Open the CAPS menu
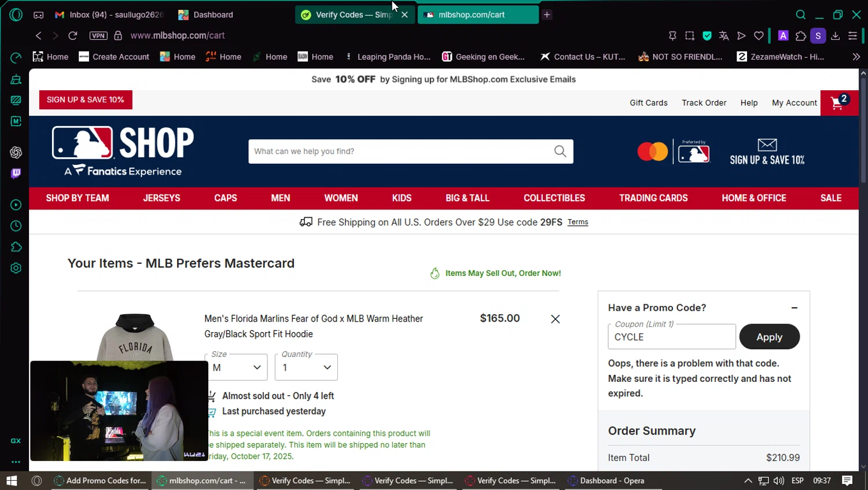 (x=226, y=198)
